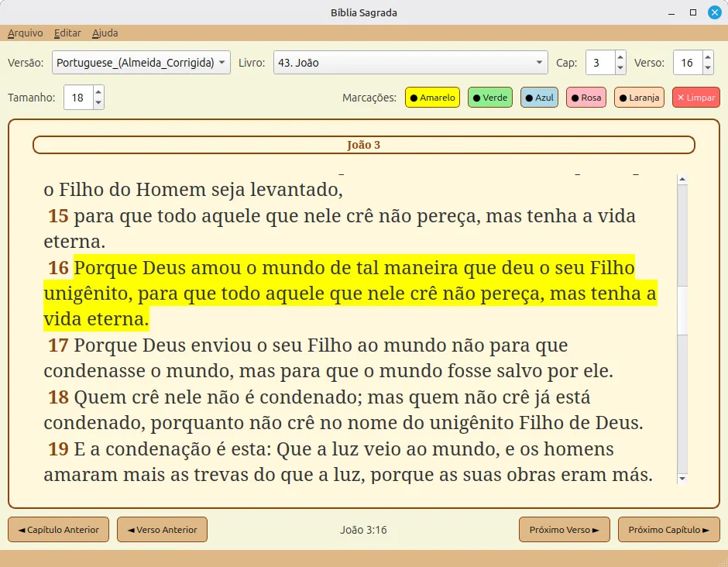This screenshot has height=567, width=728.
Task: Decrease verse with Verso down arrow
Action: point(708,68)
